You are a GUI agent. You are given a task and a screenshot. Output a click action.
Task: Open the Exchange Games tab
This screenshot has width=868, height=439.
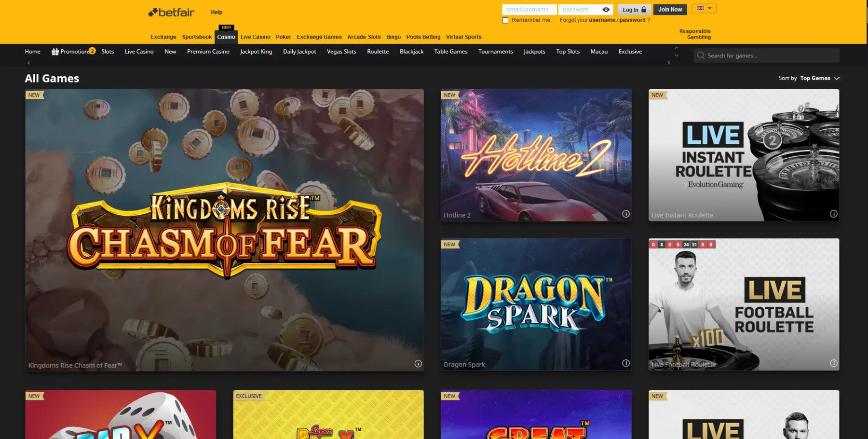click(x=319, y=37)
